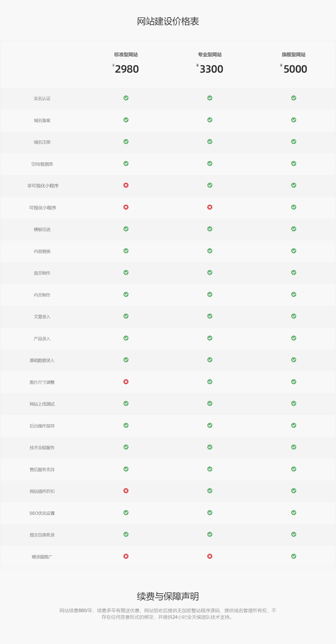Select the 专业型网站 plan heading
336x644 pixels.
pyautogui.click(x=210, y=54)
